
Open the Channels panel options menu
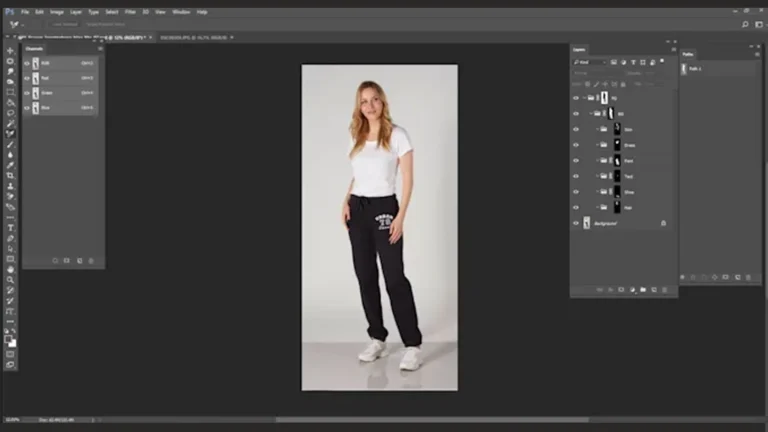(100, 48)
